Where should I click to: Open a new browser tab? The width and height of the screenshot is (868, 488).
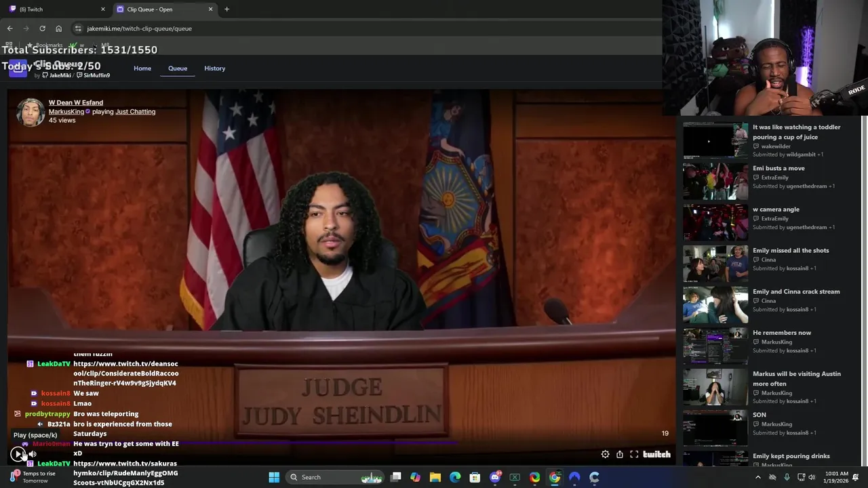pos(226,9)
